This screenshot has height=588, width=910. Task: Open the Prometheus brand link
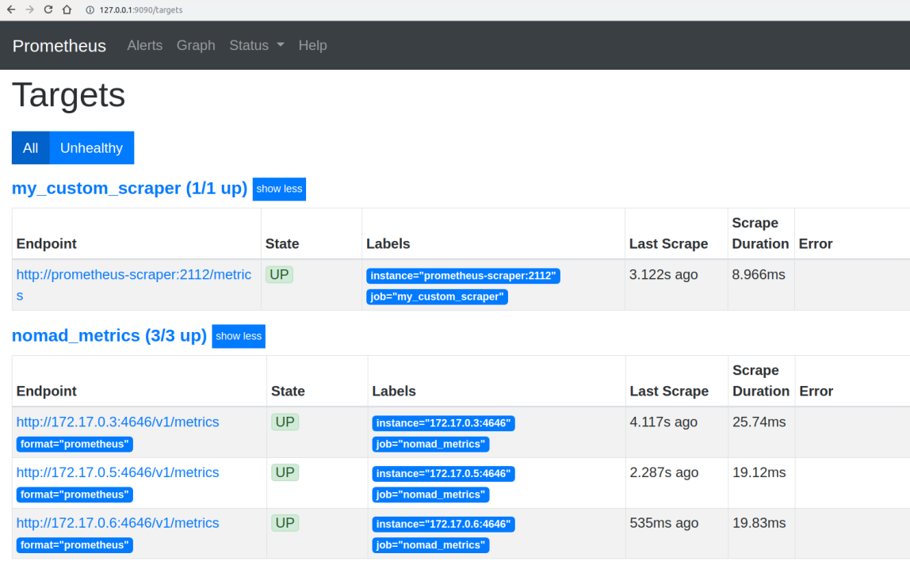pos(59,46)
